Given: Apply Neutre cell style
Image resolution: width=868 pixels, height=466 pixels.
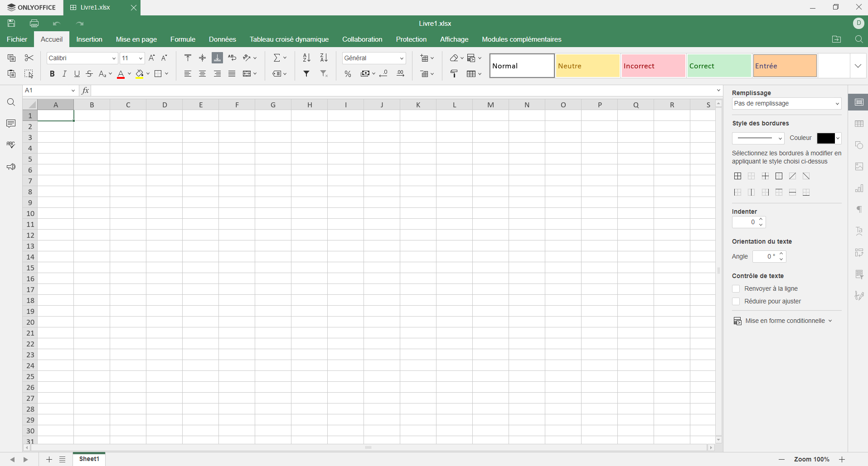Looking at the screenshot, I should click(x=588, y=66).
